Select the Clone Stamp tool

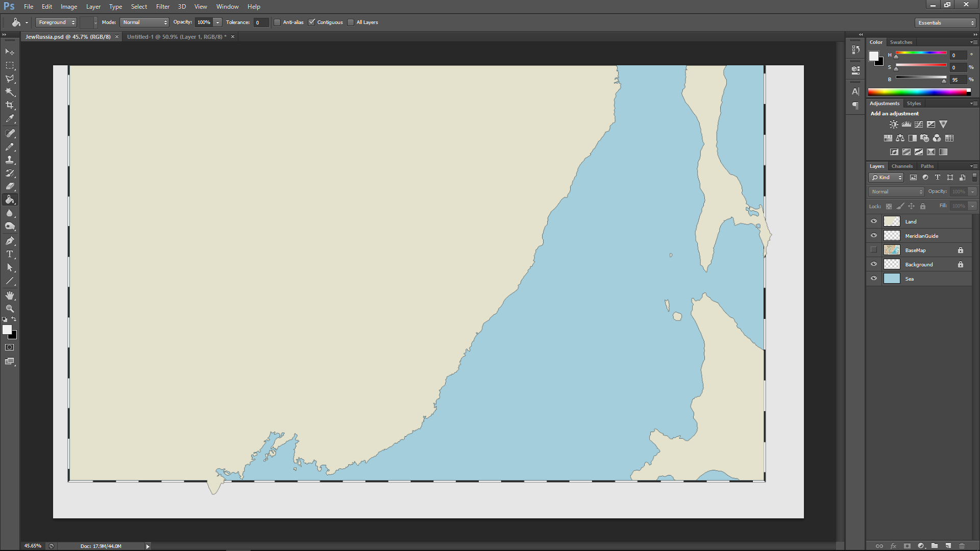(10, 160)
